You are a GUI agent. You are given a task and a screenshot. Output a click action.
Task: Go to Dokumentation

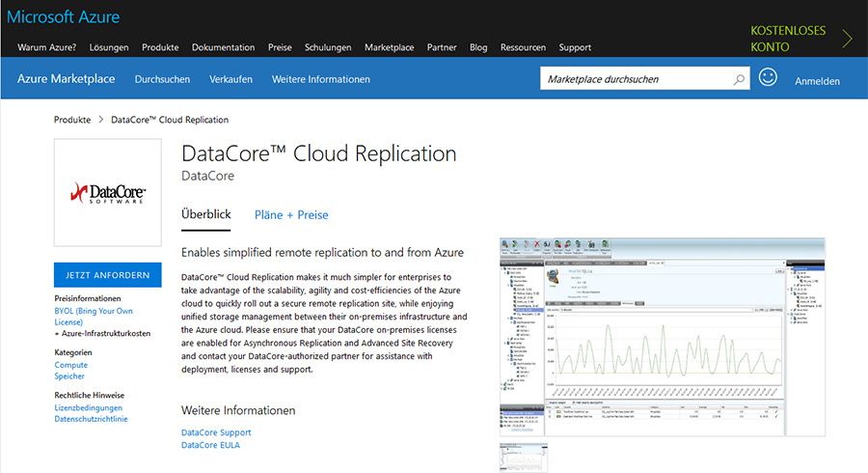[x=223, y=47]
